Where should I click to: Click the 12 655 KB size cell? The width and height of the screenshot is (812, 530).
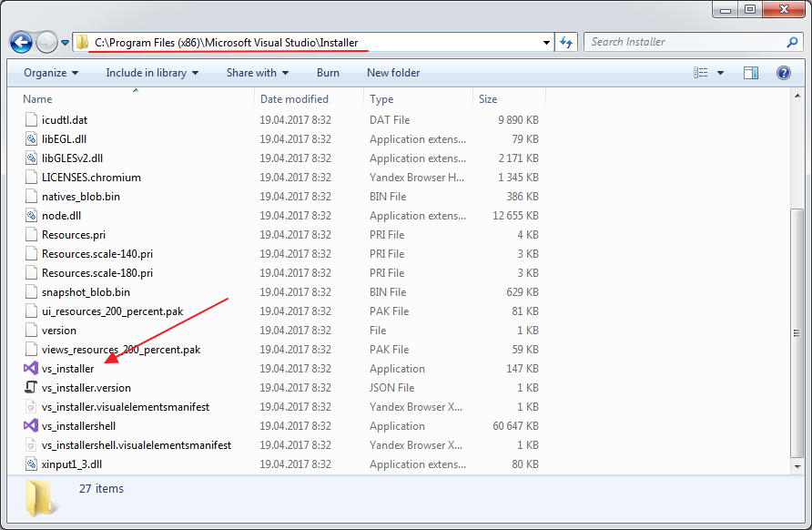coord(515,216)
